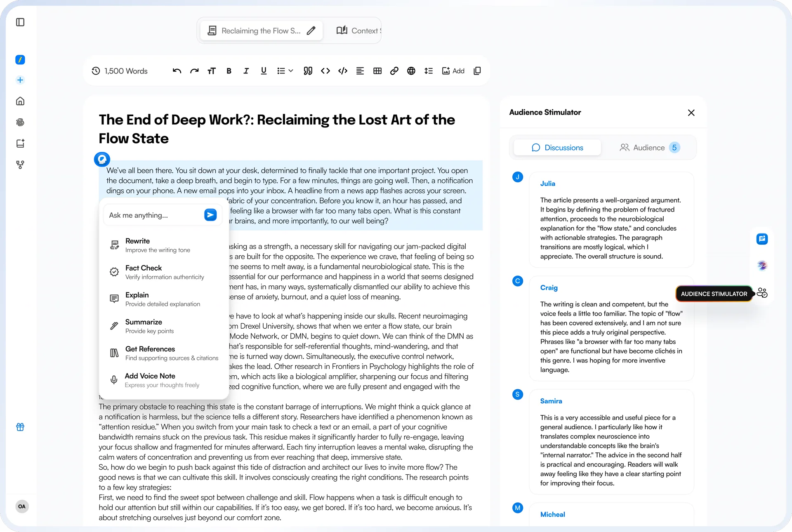Choose Fact Check from the AI menu
This screenshot has height=532, width=792.
(x=164, y=272)
